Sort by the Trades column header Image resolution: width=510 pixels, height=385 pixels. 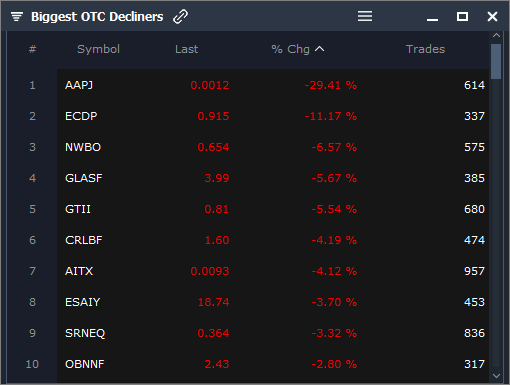425,49
